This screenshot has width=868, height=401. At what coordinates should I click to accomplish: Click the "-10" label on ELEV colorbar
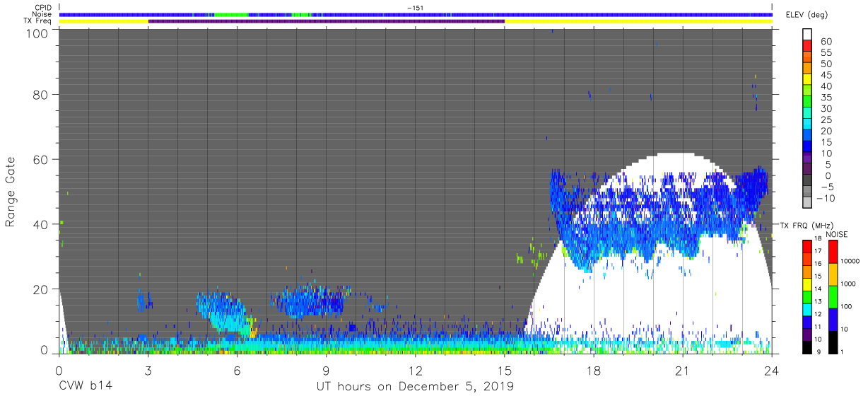click(x=827, y=198)
